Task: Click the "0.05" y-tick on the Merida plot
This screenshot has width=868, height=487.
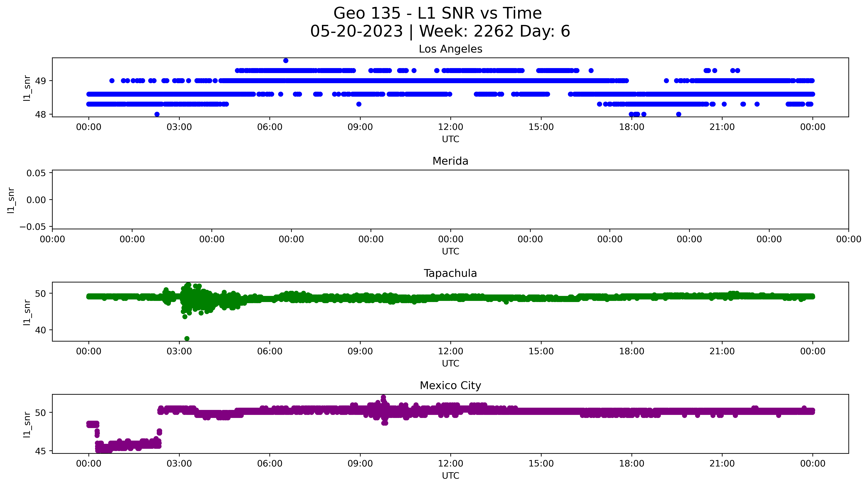Action: [36, 173]
